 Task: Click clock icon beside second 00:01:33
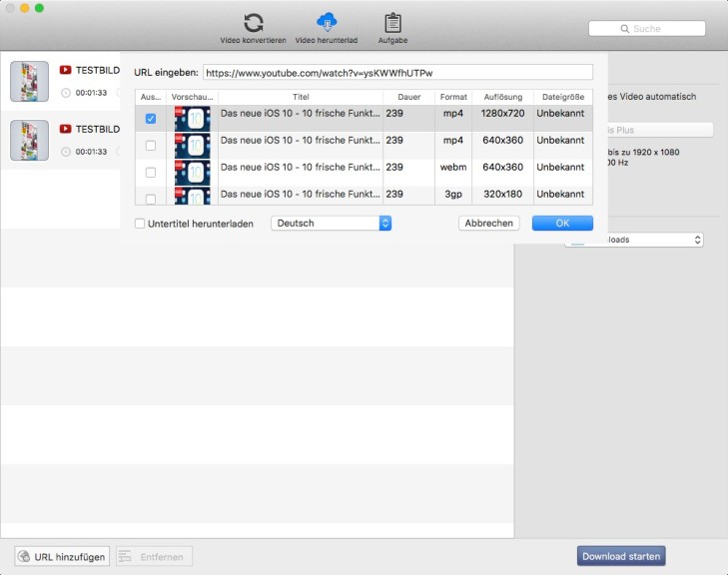(66, 152)
